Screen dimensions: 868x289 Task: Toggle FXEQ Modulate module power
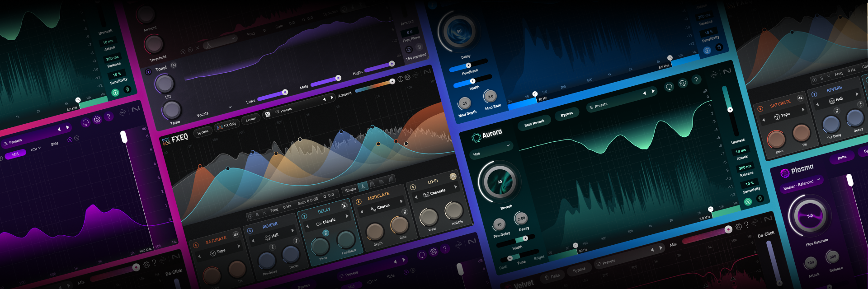point(359,202)
